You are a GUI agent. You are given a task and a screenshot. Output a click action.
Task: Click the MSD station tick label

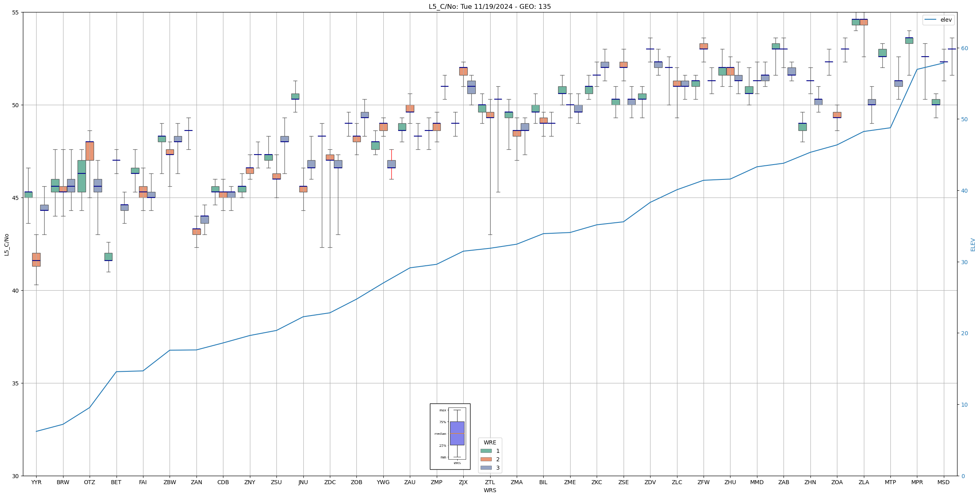[x=943, y=482]
